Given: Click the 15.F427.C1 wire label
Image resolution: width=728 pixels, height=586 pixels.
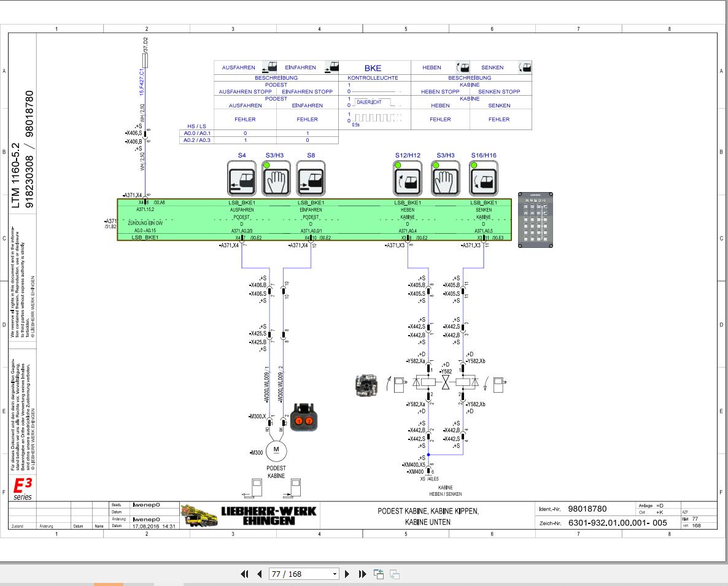Looking at the screenshot, I should pos(142,82).
